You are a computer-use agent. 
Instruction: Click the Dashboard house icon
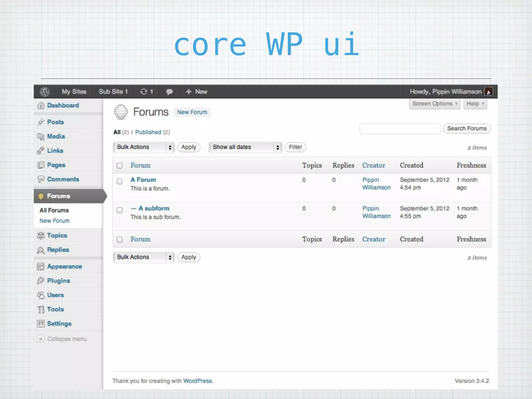point(41,106)
